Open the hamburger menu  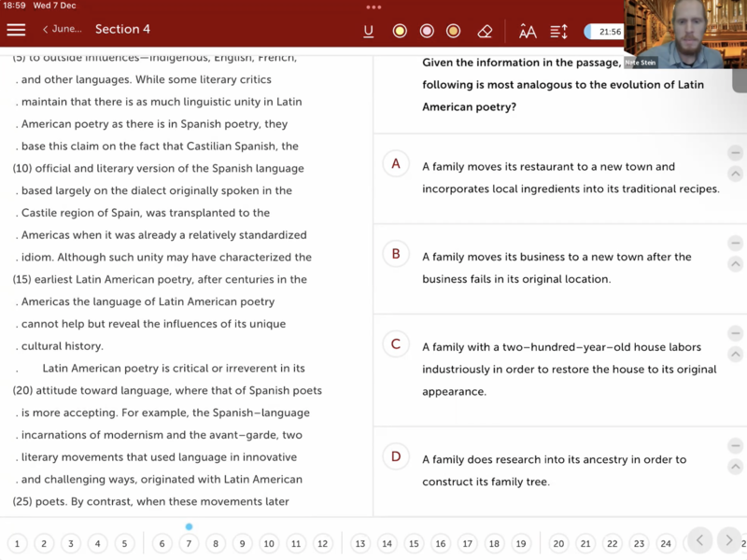[x=16, y=30]
